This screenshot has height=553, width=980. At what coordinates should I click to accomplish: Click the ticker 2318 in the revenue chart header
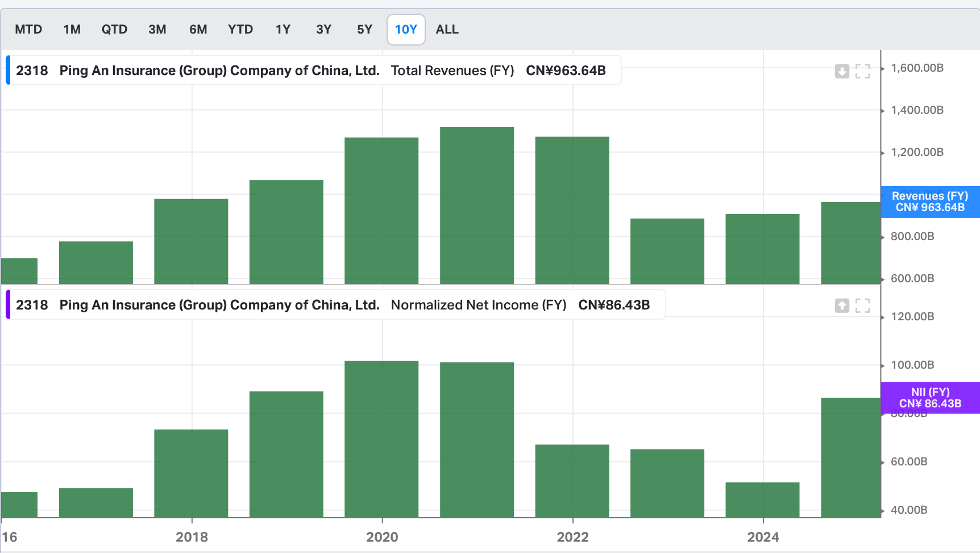pyautogui.click(x=31, y=70)
